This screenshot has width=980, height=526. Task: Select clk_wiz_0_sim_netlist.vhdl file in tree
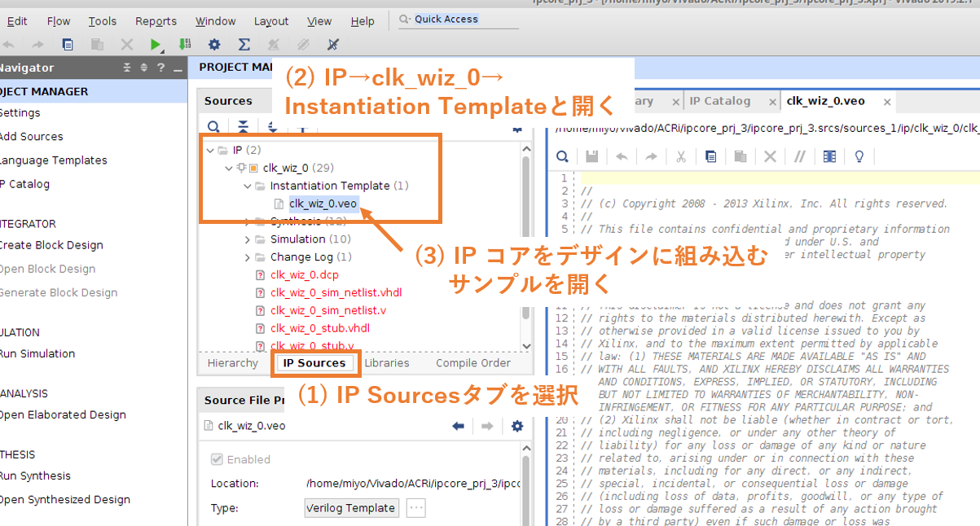point(336,292)
